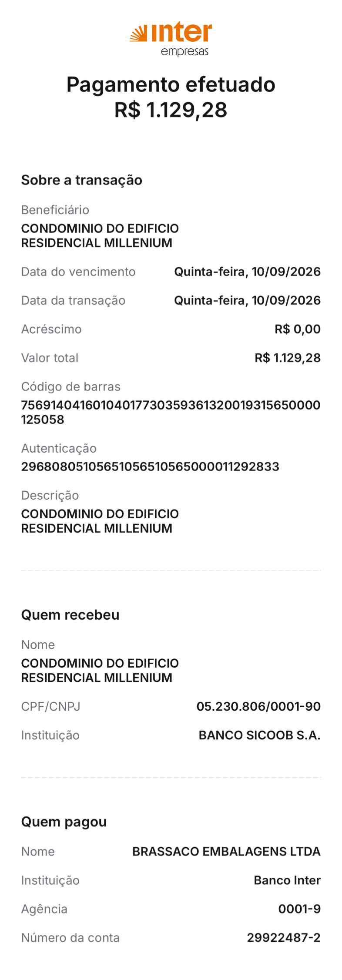
Task: Select the recipient Nome under Quem recebeu
Action: coord(100,670)
